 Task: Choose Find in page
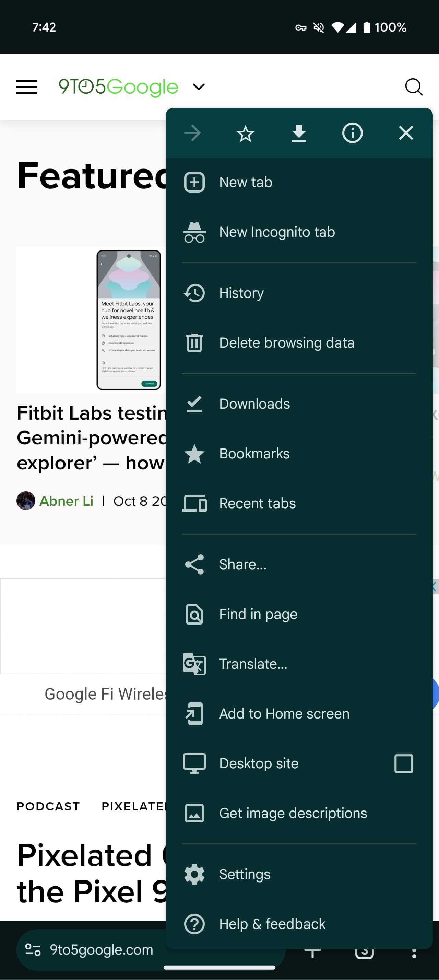(258, 614)
